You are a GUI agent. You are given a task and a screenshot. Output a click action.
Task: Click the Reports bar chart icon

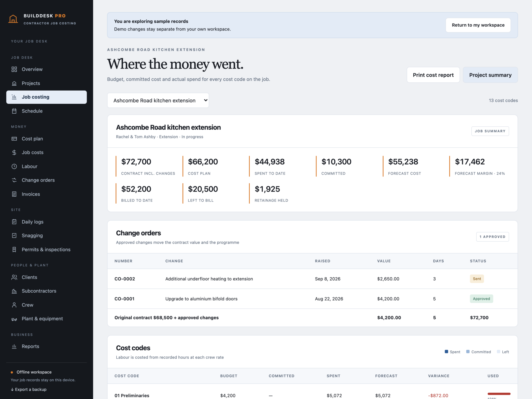14,346
